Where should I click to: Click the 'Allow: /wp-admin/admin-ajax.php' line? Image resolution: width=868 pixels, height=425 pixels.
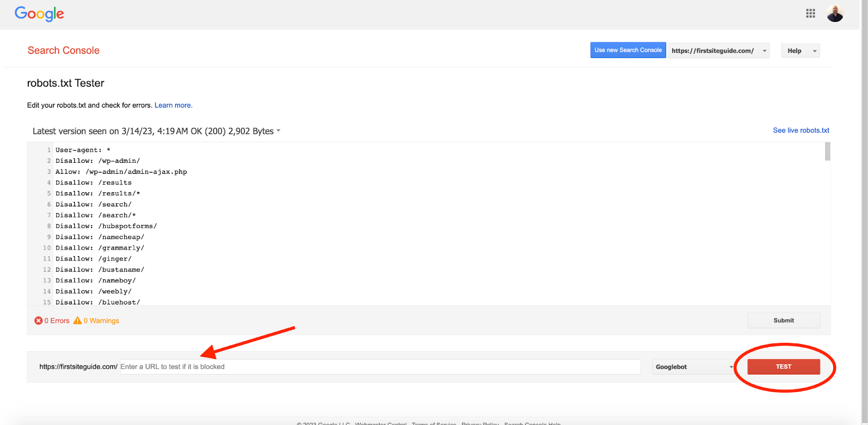point(121,172)
